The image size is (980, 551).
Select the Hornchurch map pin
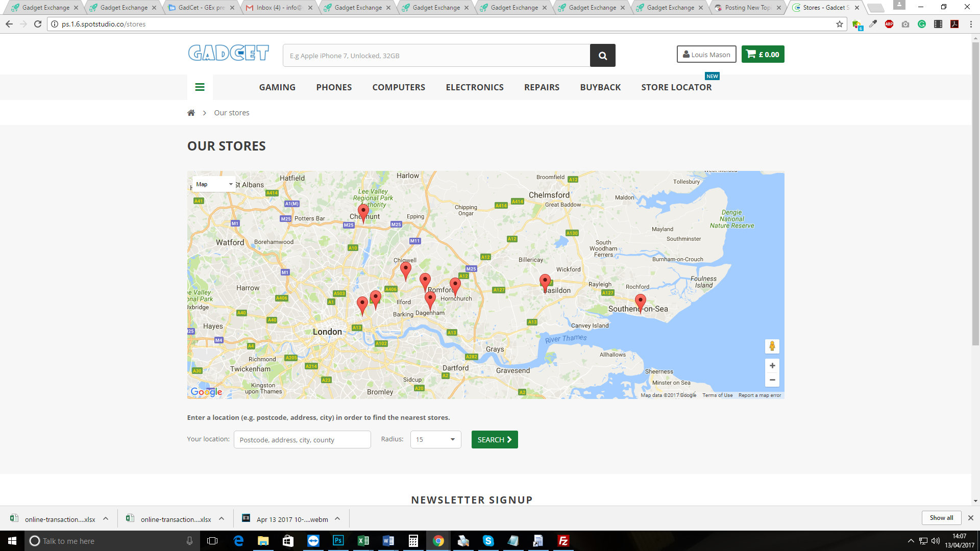tap(455, 287)
